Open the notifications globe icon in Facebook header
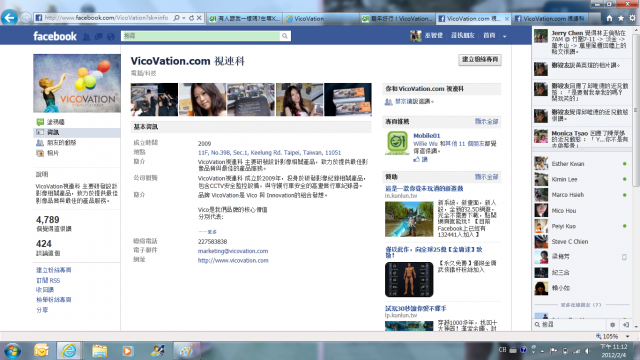Screen dimensions: 640x360 (x=111, y=37)
